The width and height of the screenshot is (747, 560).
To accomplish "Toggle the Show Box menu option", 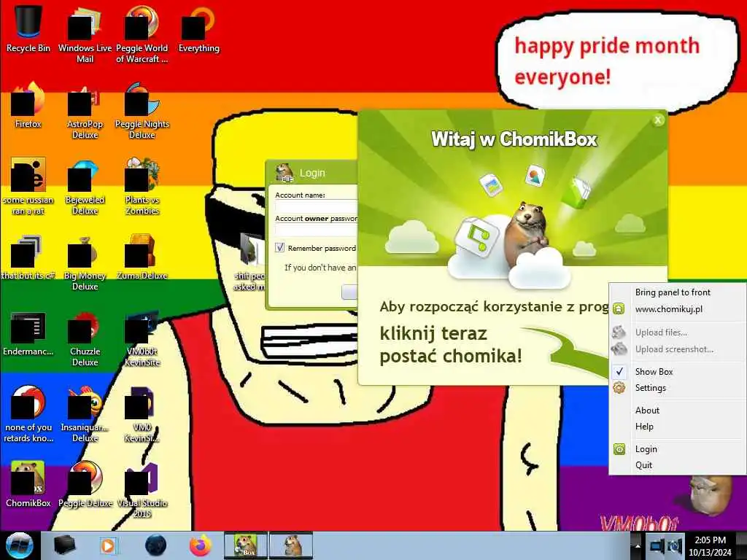I will [x=678, y=371].
